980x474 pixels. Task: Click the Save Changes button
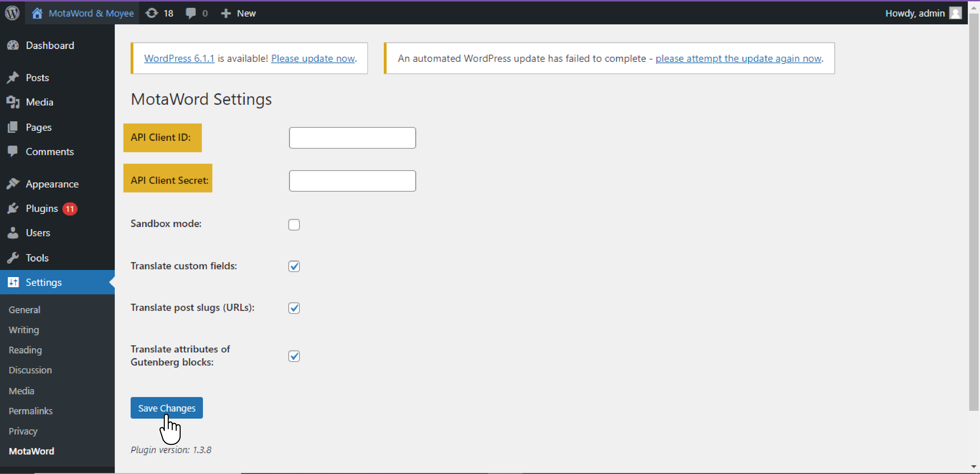pos(166,408)
